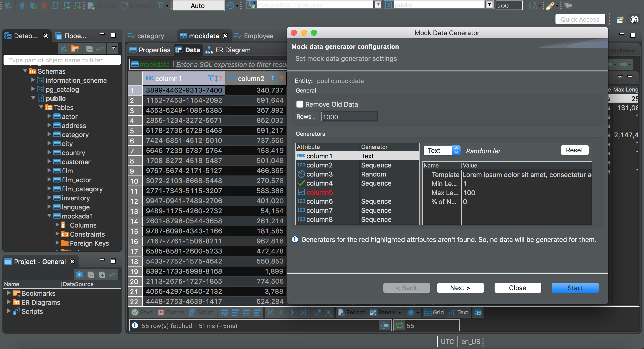The height and width of the screenshot is (349, 644).
Task: Click the filter icon on column1
Action: pos(211,79)
